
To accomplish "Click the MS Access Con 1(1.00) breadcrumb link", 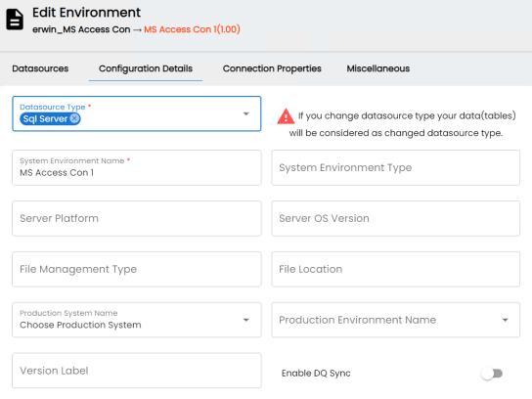I will (192, 29).
